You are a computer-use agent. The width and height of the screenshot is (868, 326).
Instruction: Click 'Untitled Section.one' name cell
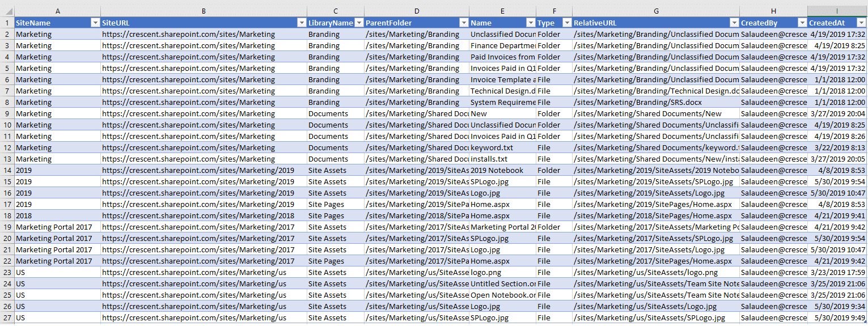click(502, 283)
